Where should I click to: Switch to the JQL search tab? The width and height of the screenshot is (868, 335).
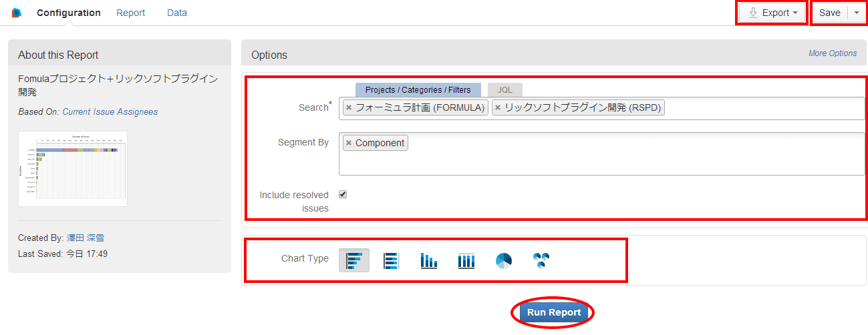pyautogui.click(x=505, y=90)
